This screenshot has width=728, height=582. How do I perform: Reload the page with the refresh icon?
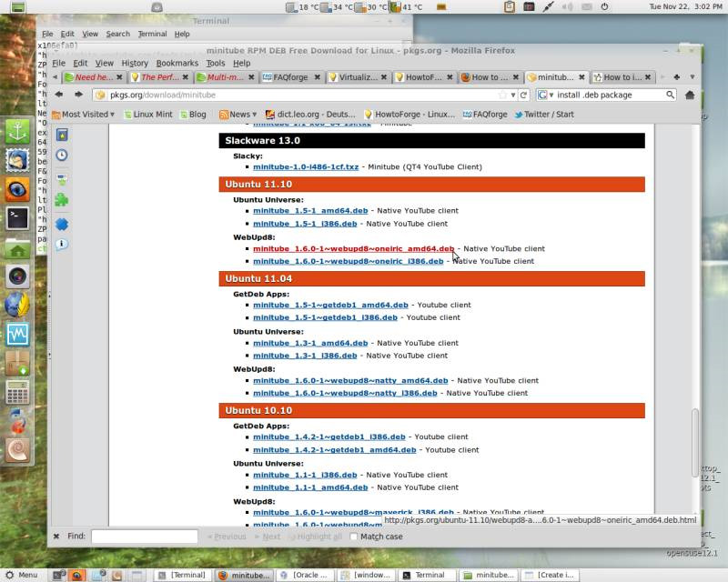[523, 95]
